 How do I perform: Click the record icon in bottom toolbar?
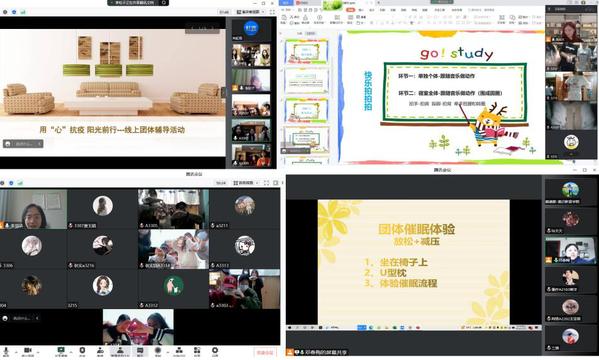pos(158,350)
